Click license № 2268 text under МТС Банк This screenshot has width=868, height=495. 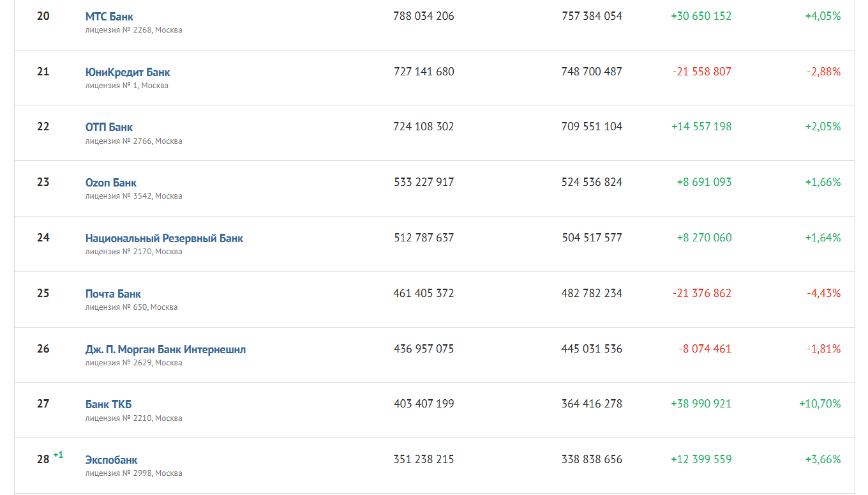coord(133,30)
